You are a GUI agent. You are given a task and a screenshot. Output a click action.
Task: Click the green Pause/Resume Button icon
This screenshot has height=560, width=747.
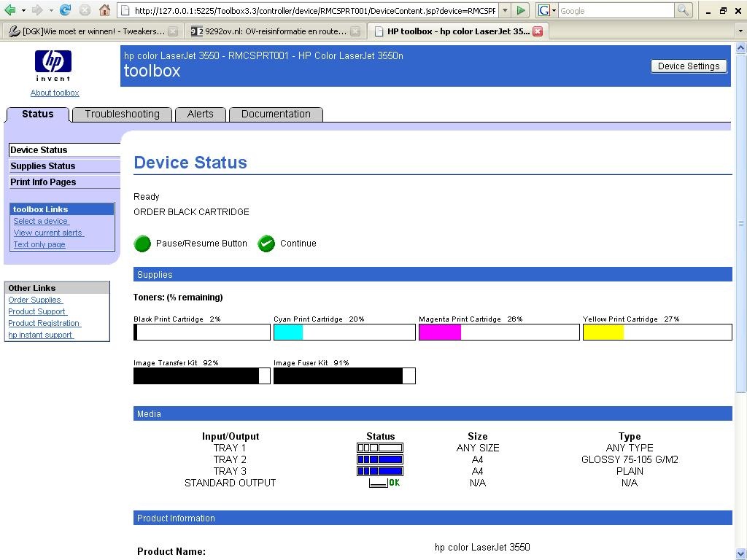(142, 244)
